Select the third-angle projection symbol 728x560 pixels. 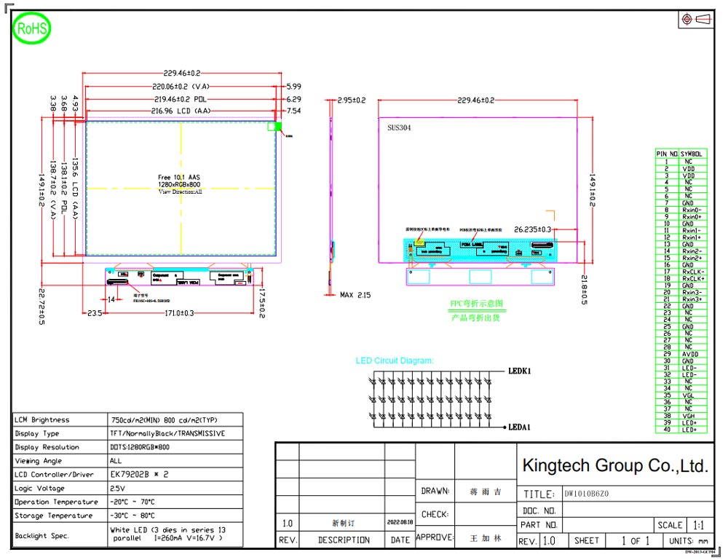[x=697, y=18]
